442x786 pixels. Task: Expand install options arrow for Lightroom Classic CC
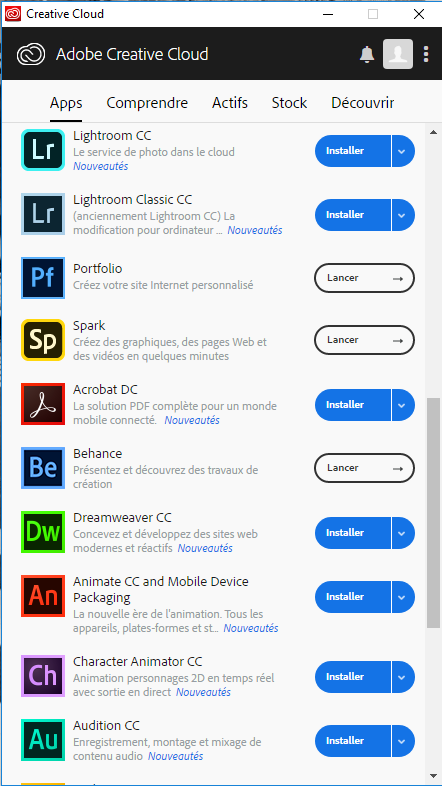click(403, 215)
